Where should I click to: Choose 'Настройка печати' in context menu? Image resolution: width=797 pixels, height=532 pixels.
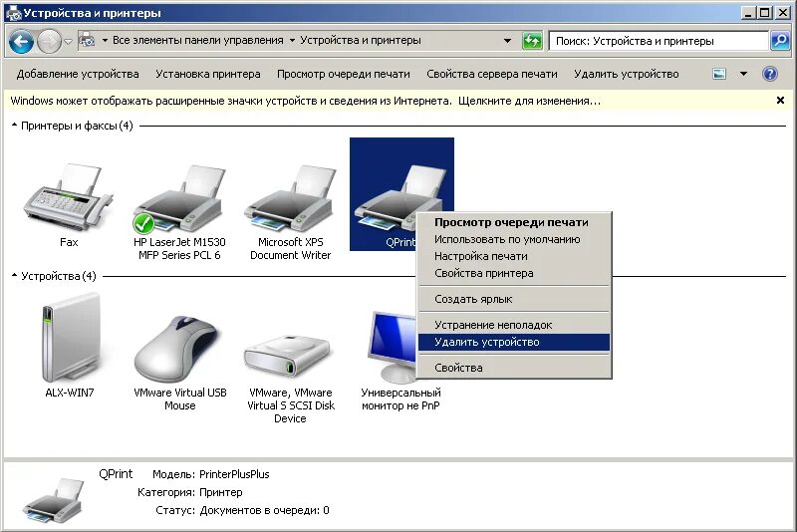pos(514,256)
